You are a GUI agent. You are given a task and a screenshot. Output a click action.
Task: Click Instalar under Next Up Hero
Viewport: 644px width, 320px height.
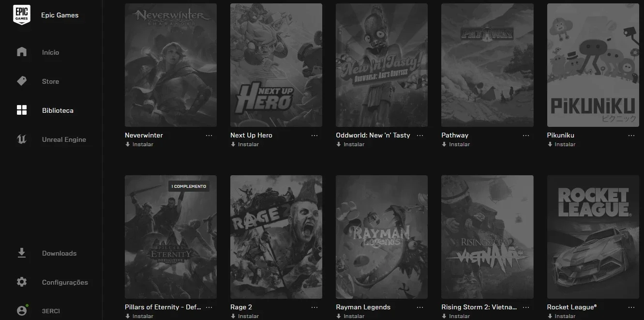tap(244, 144)
